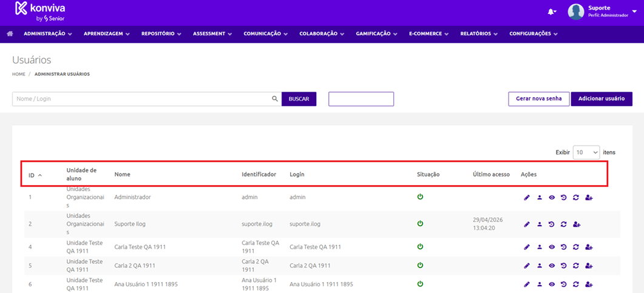The image size is (644, 293).
Task: Open the Relatórios menu
Action: (x=479, y=34)
